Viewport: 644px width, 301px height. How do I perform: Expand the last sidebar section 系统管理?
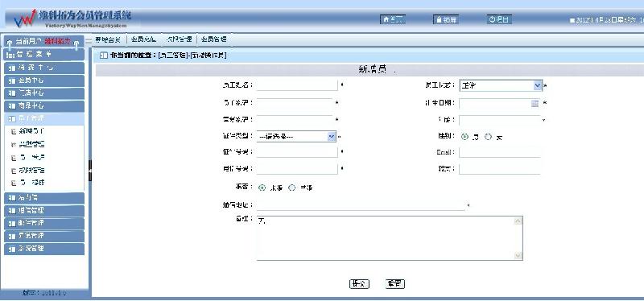click(44, 249)
